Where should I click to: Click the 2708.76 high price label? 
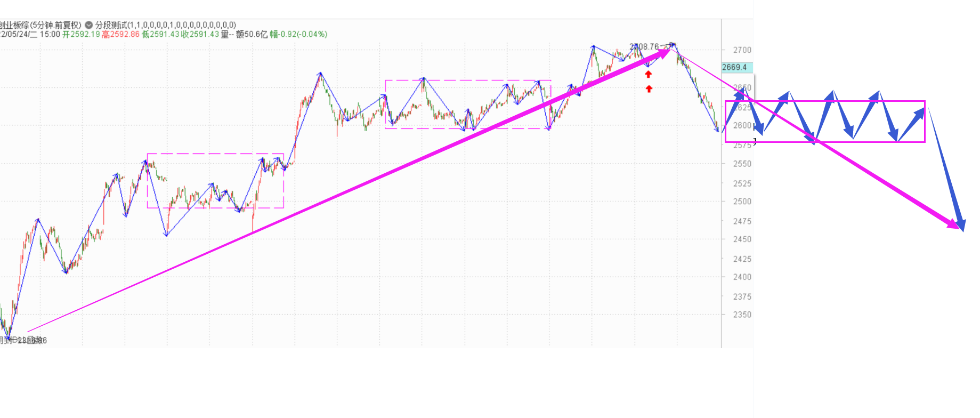coord(644,47)
